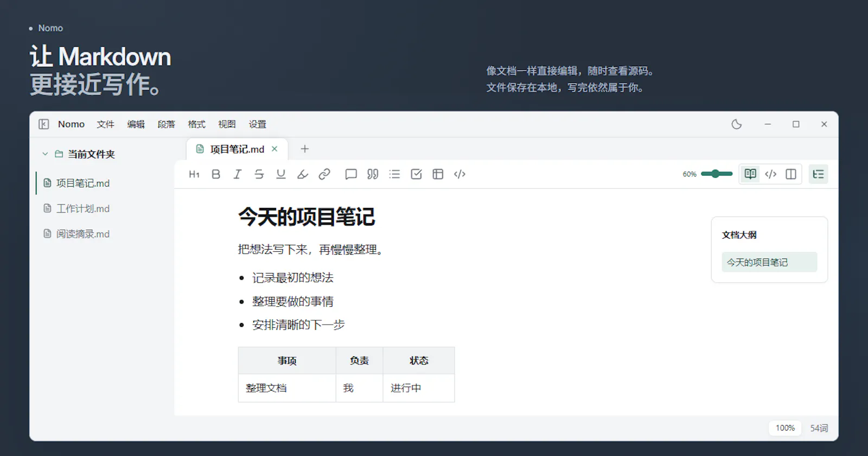This screenshot has height=456, width=868.
Task: Click the 当前文件夹 folder label
Action: click(91, 154)
